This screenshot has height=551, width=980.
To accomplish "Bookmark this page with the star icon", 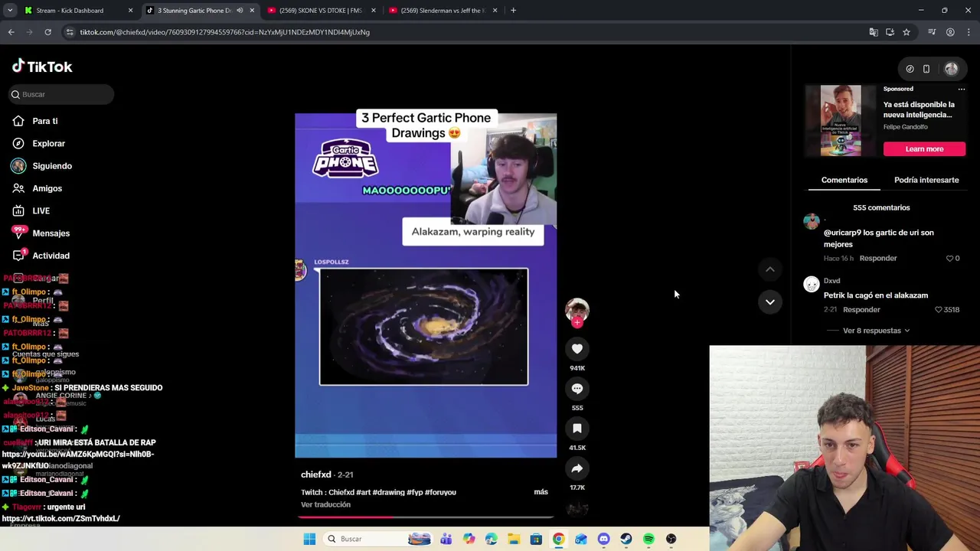I will [906, 32].
